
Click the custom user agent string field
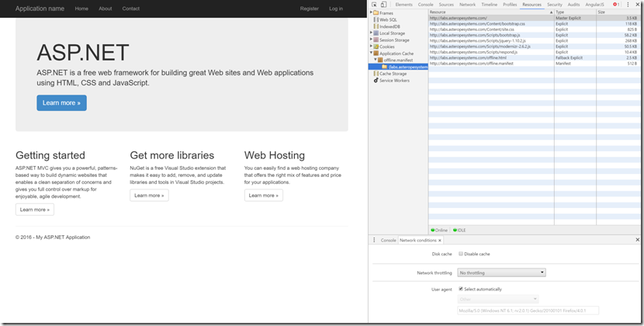pos(528,310)
